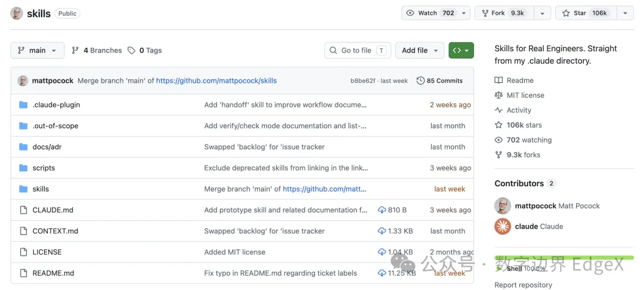Open the .out-of-scope folder
This screenshot has height=290, width=644.
point(55,126)
